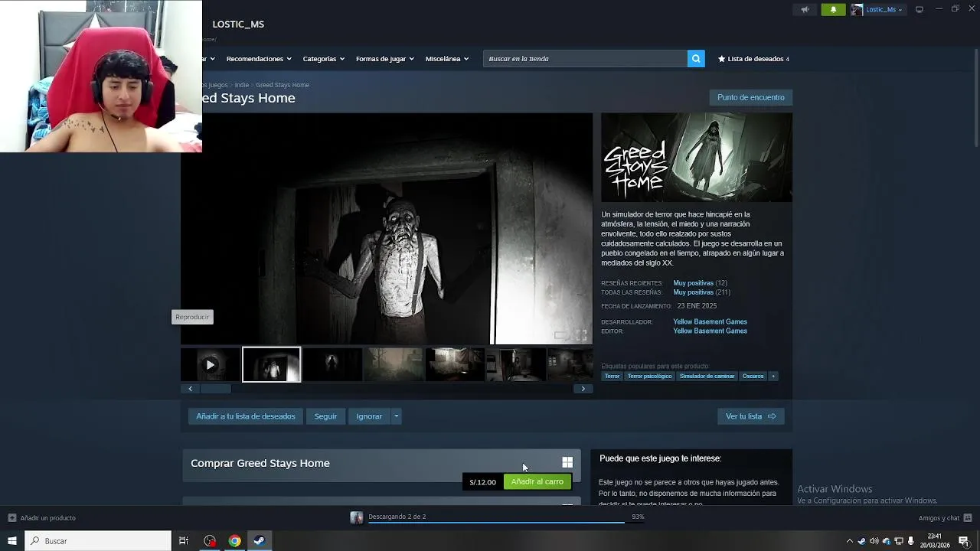Image resolution: width=980 pixels, height=551 pixels.
Task: Click the Windows taskbar search box
Action: pyautogui.click(x=98, y=541)
